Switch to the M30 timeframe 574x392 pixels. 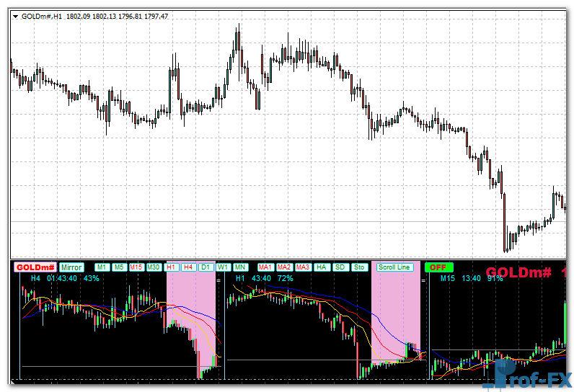pos(154,267)
